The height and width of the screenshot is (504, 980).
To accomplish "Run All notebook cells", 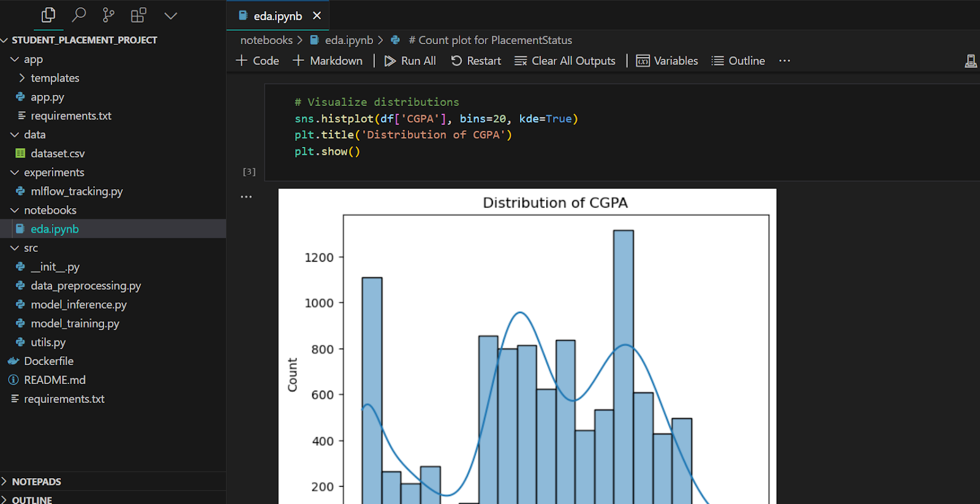I will (x=410, y=61).
